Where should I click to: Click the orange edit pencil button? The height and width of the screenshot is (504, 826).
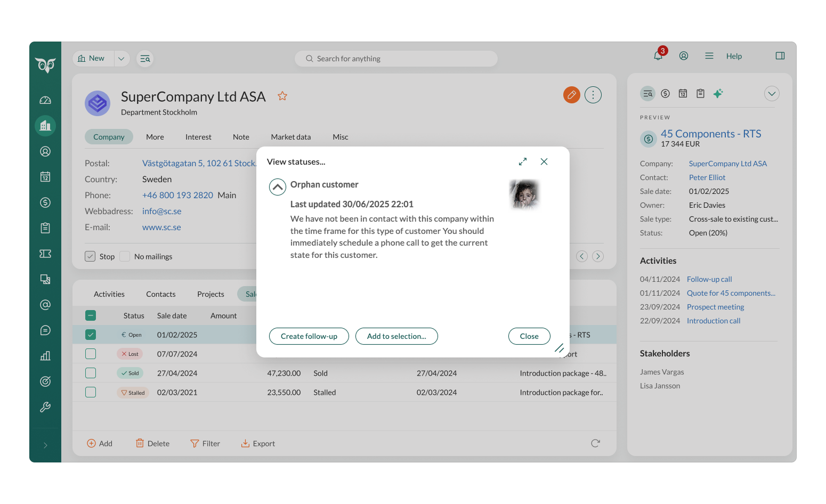[x=571, y=95]
